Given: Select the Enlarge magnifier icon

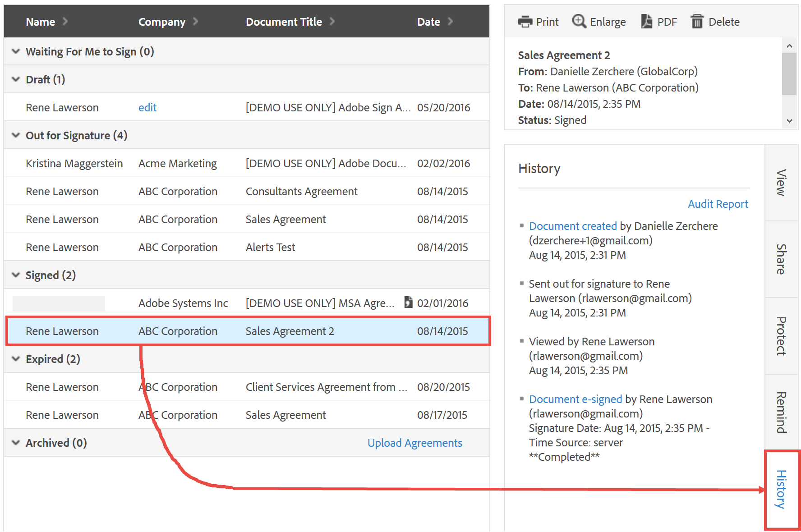Looking at the screenshot, I should click(579, 21).
